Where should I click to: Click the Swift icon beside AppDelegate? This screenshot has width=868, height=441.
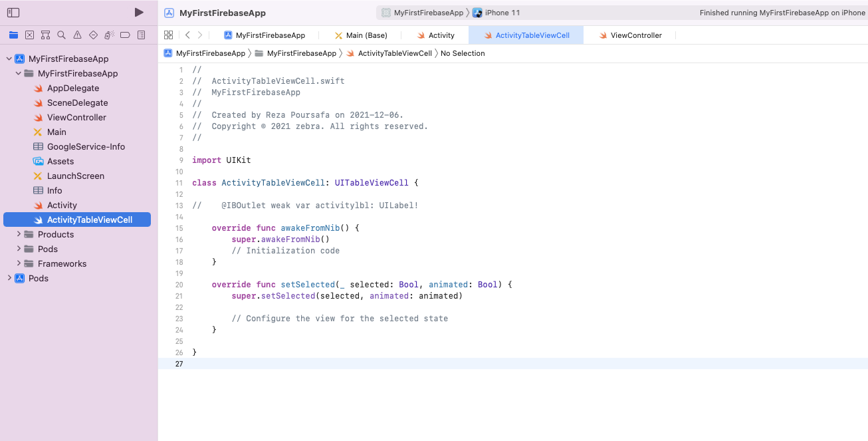pyautogui.click(x=38, y=88)
